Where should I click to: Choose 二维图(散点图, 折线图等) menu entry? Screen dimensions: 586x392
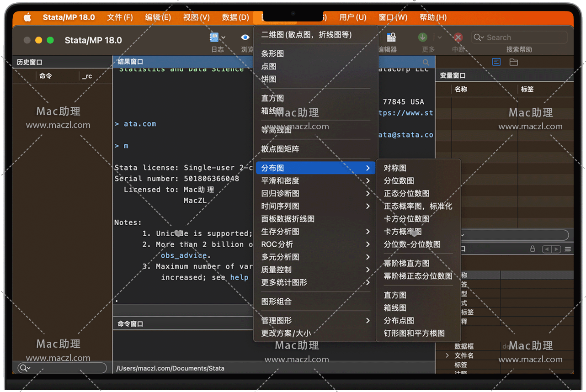pyautogui.click(x=306, y=35)
